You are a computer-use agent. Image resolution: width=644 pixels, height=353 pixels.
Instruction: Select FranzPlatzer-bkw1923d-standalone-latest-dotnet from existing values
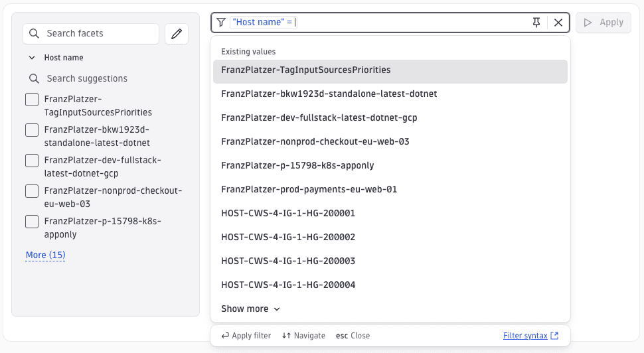[390, 94]
